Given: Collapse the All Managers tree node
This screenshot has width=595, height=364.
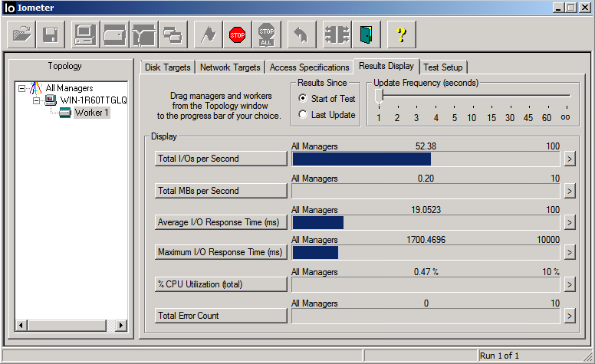Looking at the screenshot, I should [x=22, y=88].
